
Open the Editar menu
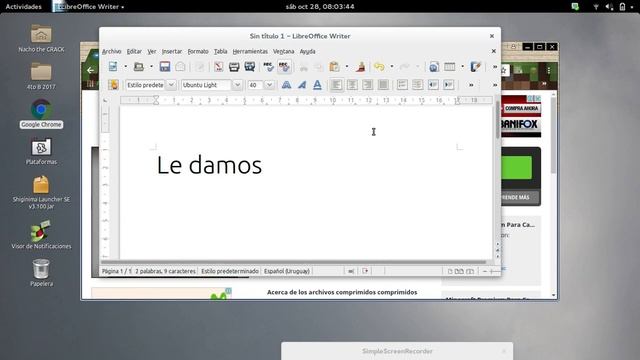pyautogui.click(x=134, y=51)
